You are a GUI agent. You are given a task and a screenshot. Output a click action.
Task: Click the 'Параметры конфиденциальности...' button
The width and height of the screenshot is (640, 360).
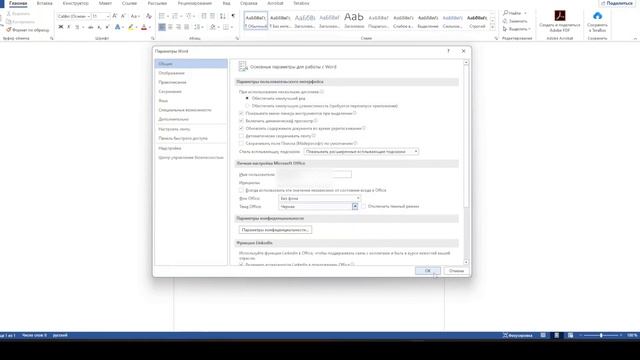click(275, 230)
